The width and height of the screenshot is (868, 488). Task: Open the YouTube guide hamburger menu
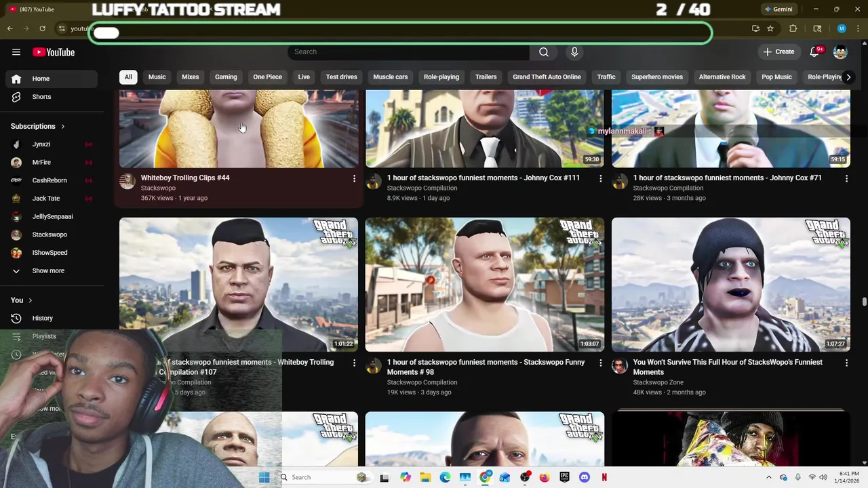[16, 52]
